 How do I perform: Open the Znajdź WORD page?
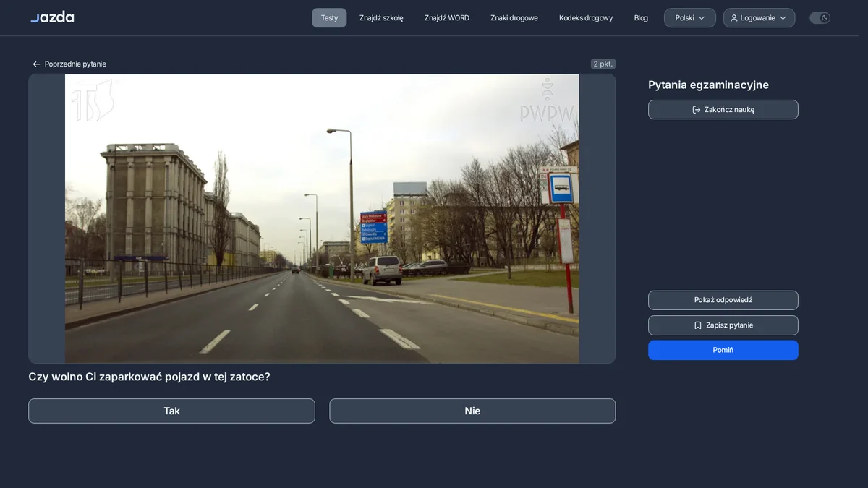pyautogui.click(x=447, y=18)
